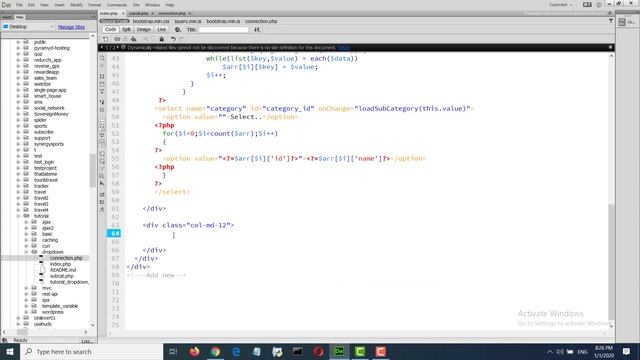This screenshot has height=360, width=640.
Task: Select connection.php in the Files panel
Action: point(66,258)
